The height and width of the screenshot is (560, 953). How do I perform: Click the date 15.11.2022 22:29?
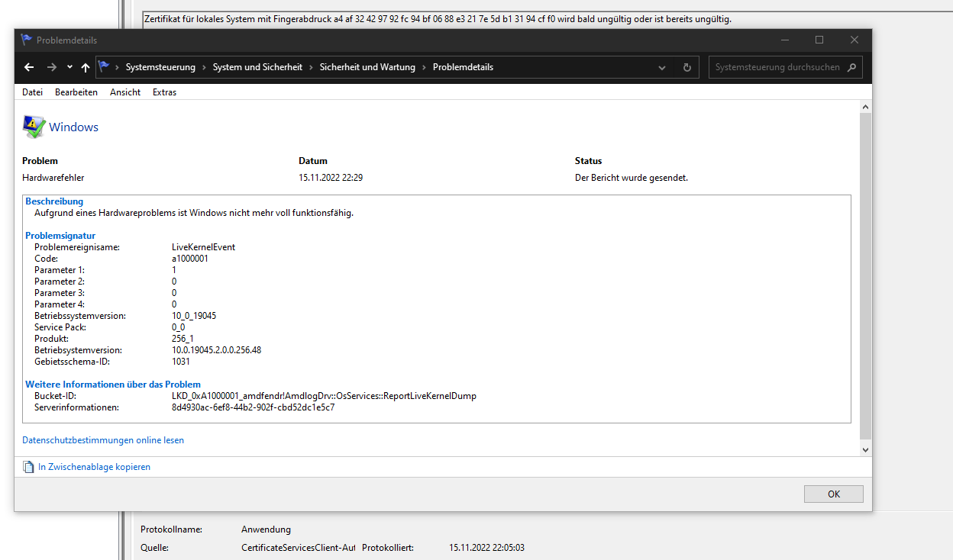tap(331, 178)
